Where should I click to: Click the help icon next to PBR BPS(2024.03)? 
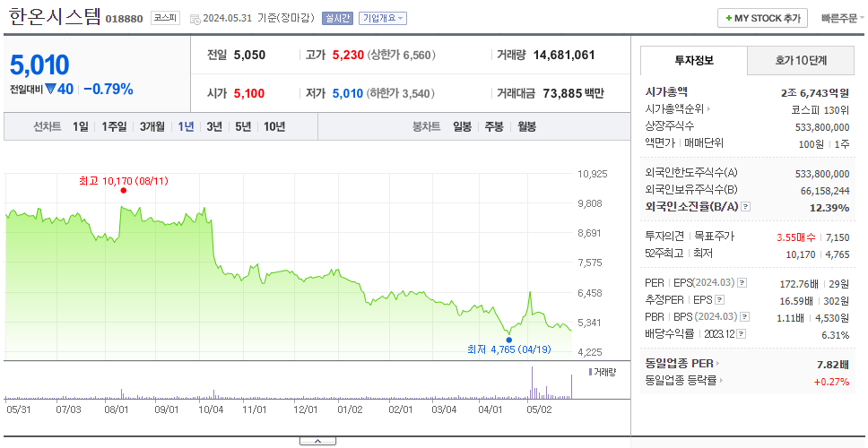pos(745,317)
